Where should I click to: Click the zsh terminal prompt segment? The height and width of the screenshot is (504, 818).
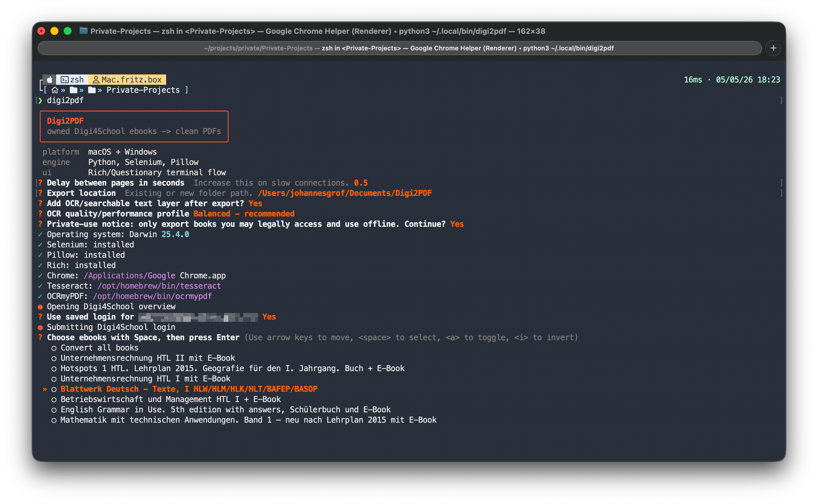coord(72,80)
